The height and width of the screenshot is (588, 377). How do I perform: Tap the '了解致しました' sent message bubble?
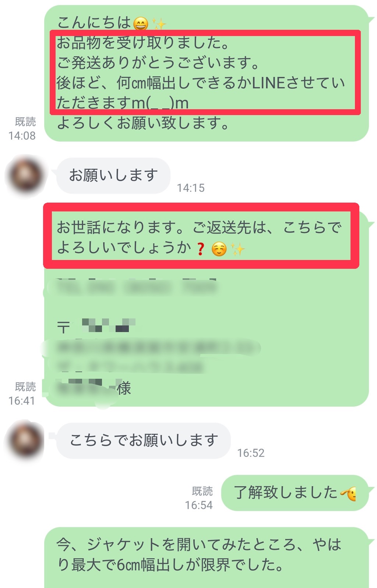coord(295,493)
